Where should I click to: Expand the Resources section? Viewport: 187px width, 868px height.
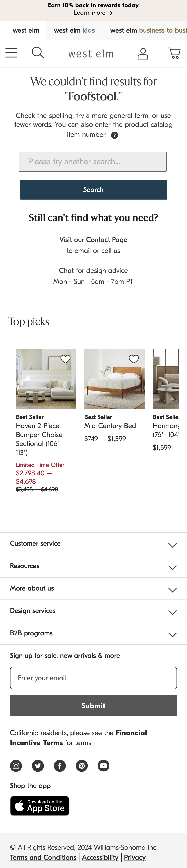pos(93,566)
